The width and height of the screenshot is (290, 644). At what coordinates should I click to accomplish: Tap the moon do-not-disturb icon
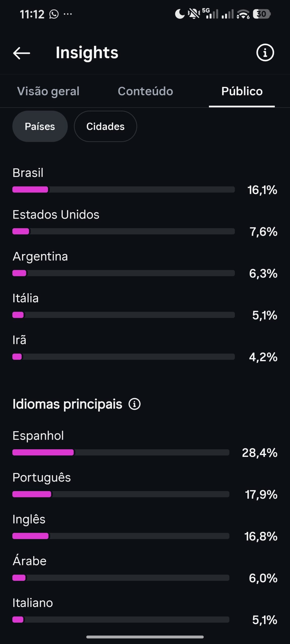tap(180, 14)
